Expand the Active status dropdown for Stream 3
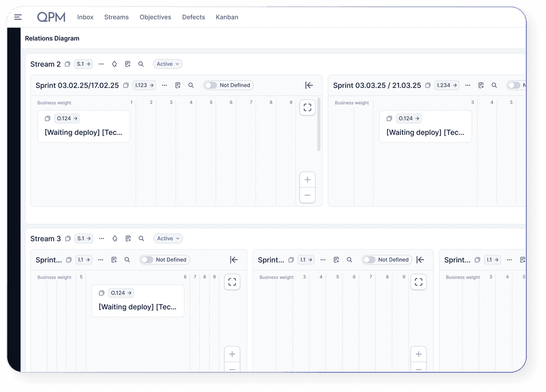 click(168, 238)
